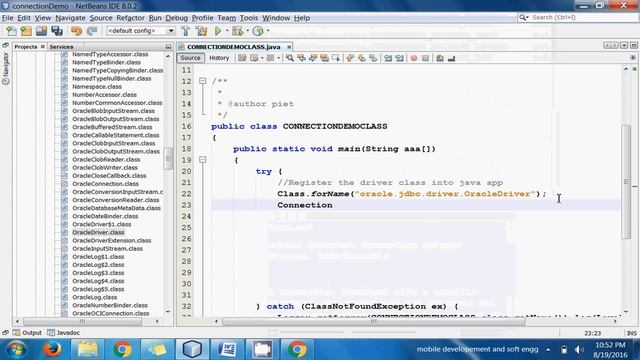The width and height of the screenshot is (640, 360).
Task: Click the Undo arrow icon
Action: coord(76,31)
